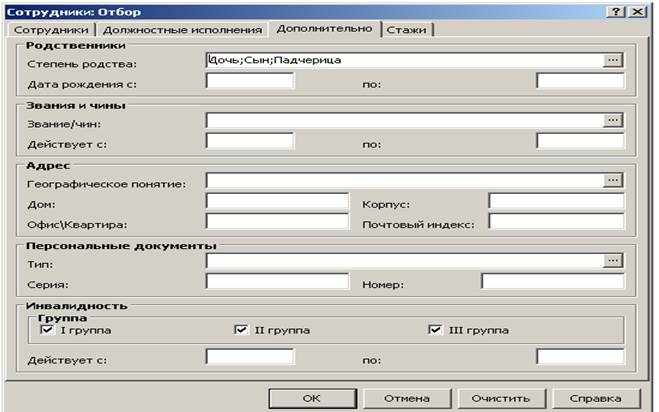The width and height of the screenshot is (659, 412).
Task: Focus the Географическое понятие field
Action: [x=404, y=180]
